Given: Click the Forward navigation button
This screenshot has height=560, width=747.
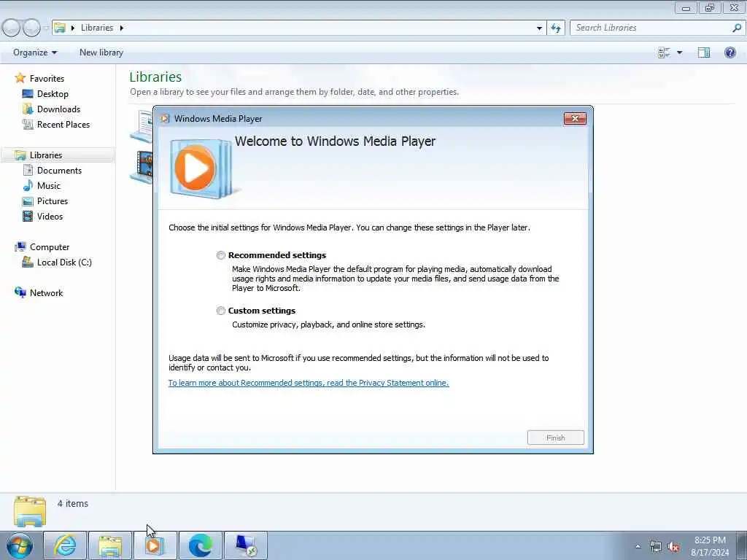Looking at the screenshot, I should click(x=31, y=28).
